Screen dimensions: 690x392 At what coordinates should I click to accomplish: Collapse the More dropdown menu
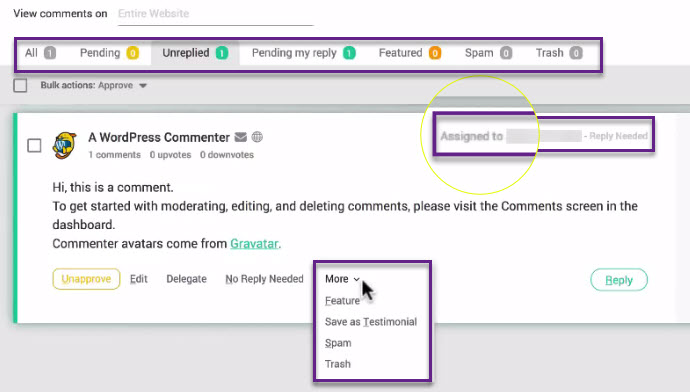[x=342, y=279]
